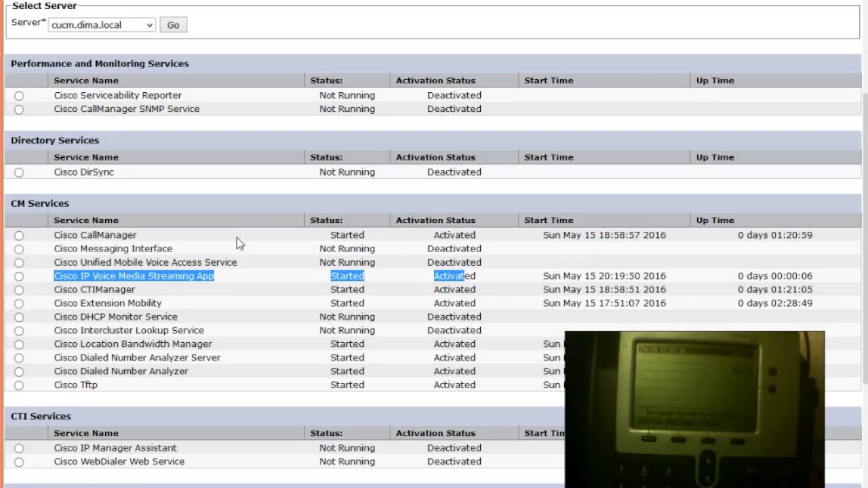
Task: Click the IP phone webcam video overlay
Action: click(694, 409)
